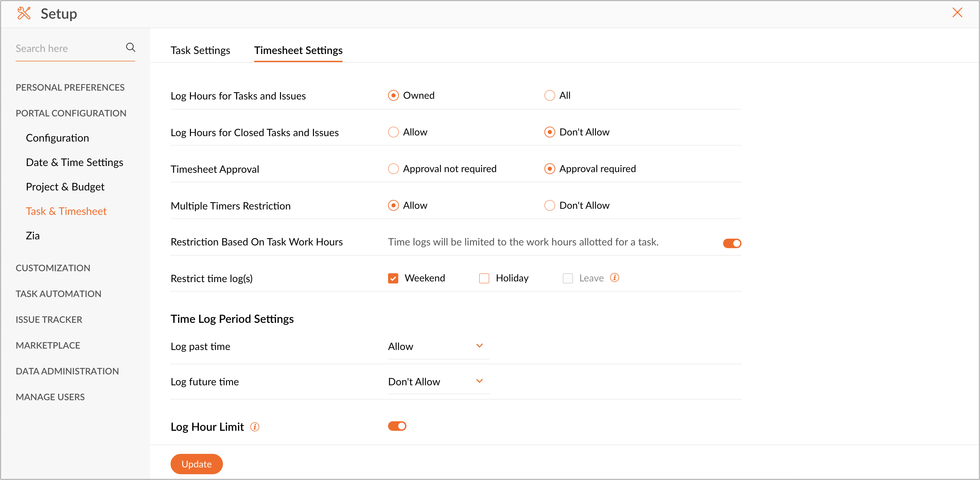The height and width of the screenshot is (480, 980).
Task: Click info icon next to Leave
Action: pyautogui.click(x=614, y=278)
